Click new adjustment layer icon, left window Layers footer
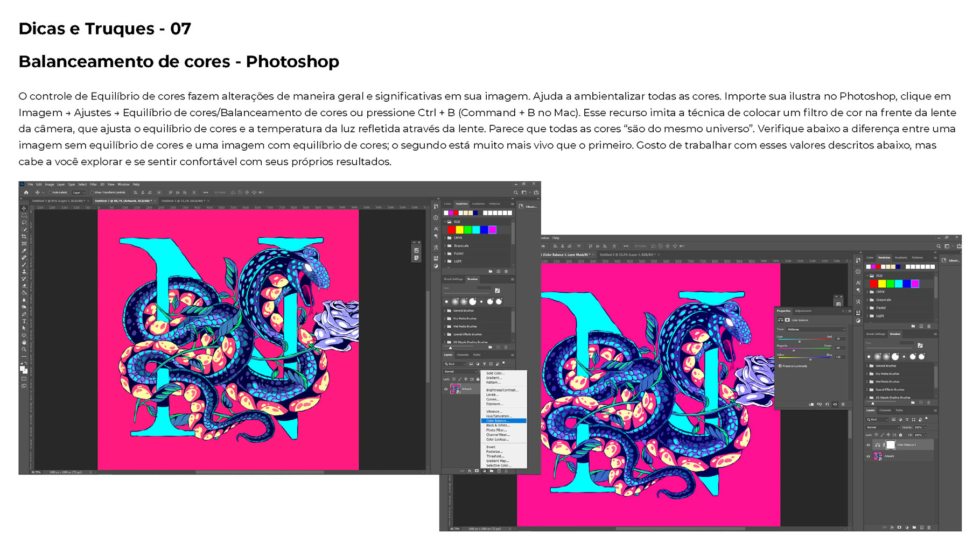 tap(484, 471)
